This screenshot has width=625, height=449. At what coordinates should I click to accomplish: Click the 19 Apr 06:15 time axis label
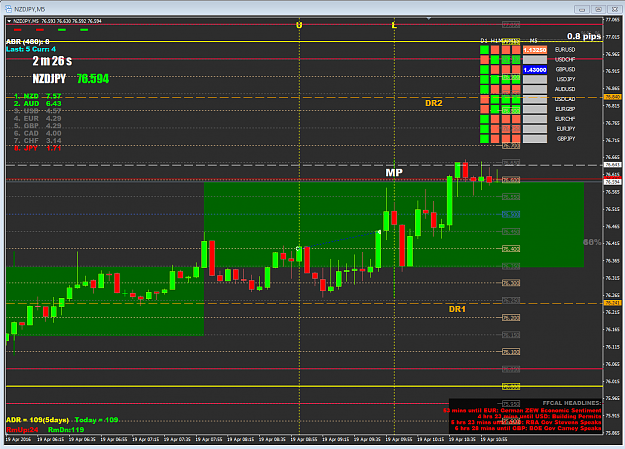tap(50, 439)
